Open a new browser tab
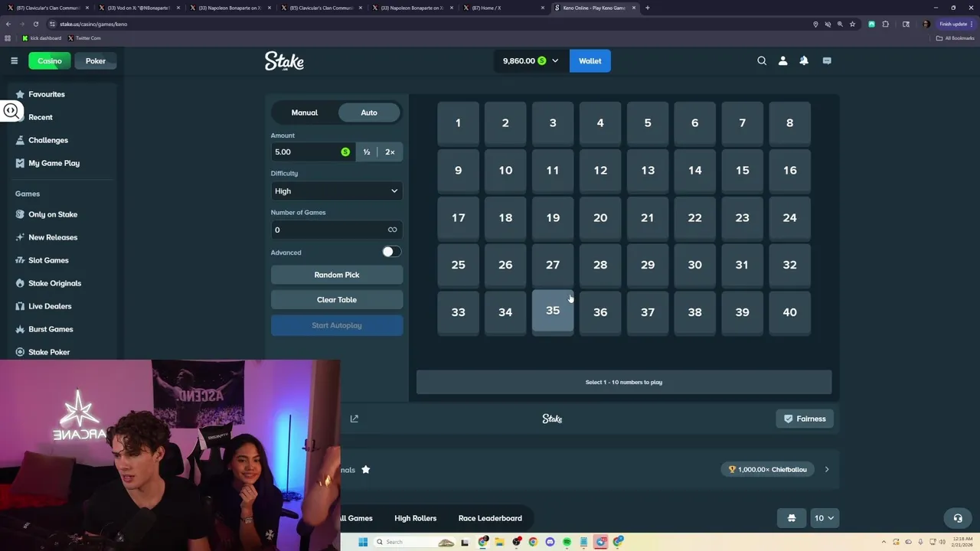980x551 pixels. click(648, 8)
